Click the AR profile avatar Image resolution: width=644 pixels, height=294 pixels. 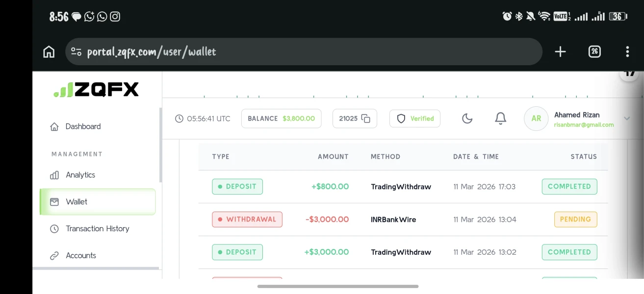[x=536, y=119]
